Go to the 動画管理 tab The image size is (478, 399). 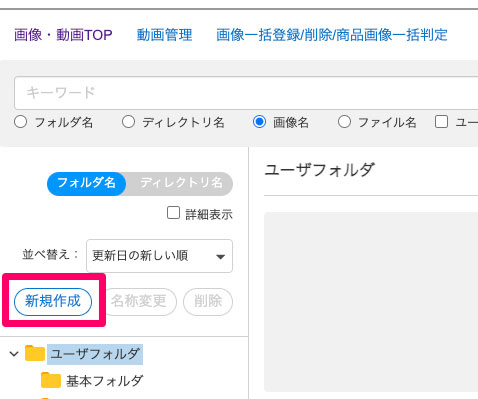point(164,35)
